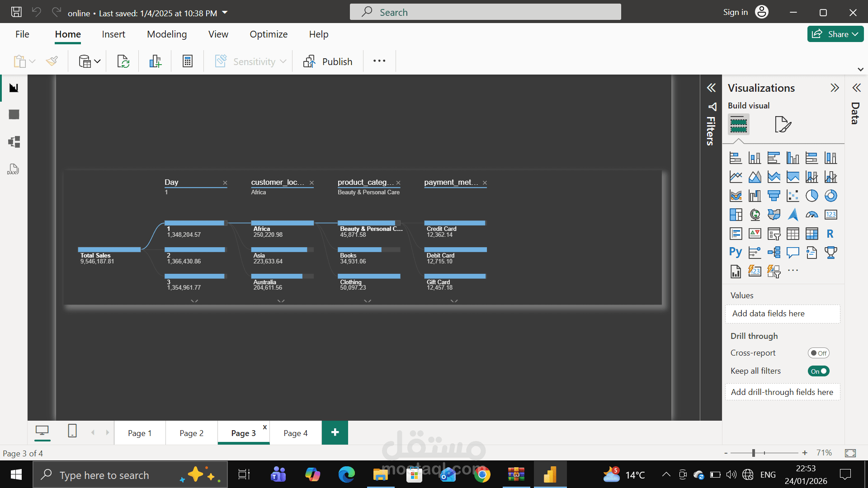The width and height of the screenshot is (868, 488).
Task: Open DAX query view in left sidebar
Action: (14, 169)
